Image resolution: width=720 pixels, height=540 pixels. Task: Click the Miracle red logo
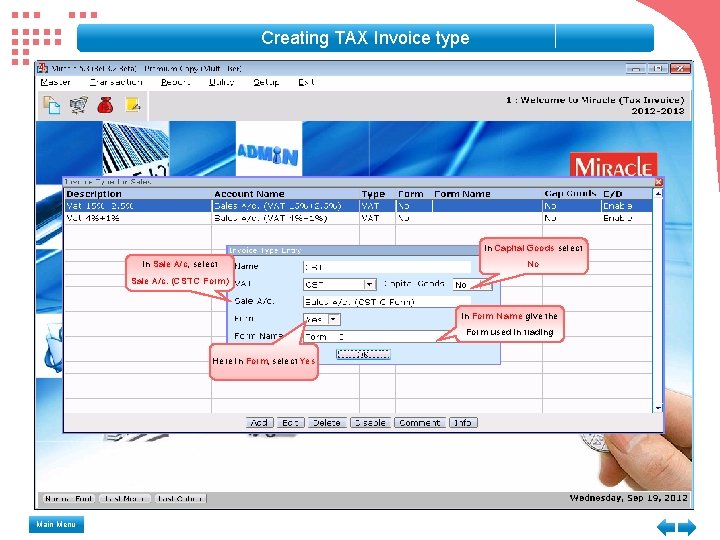tap(613, 165)
